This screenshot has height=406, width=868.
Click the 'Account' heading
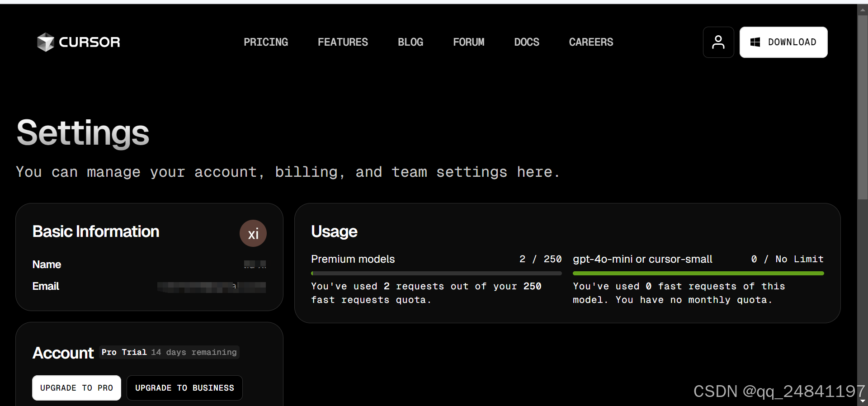point(63,353)
